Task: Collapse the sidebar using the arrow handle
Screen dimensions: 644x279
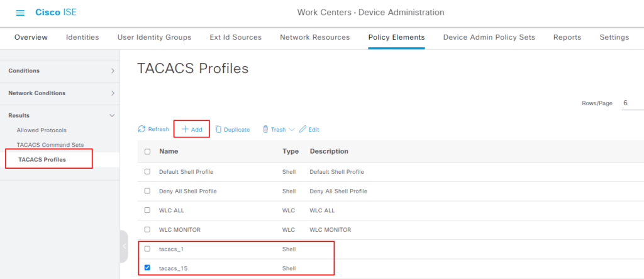Action: 124,246
